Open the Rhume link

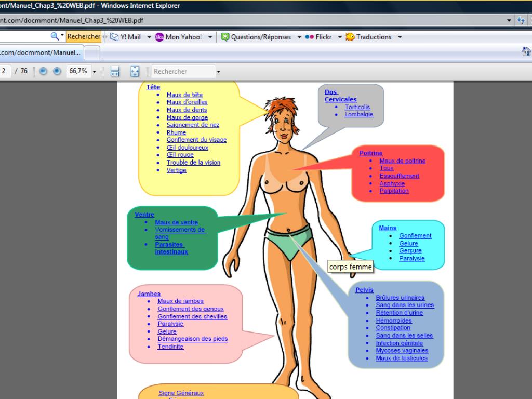[x=176, y=132]
